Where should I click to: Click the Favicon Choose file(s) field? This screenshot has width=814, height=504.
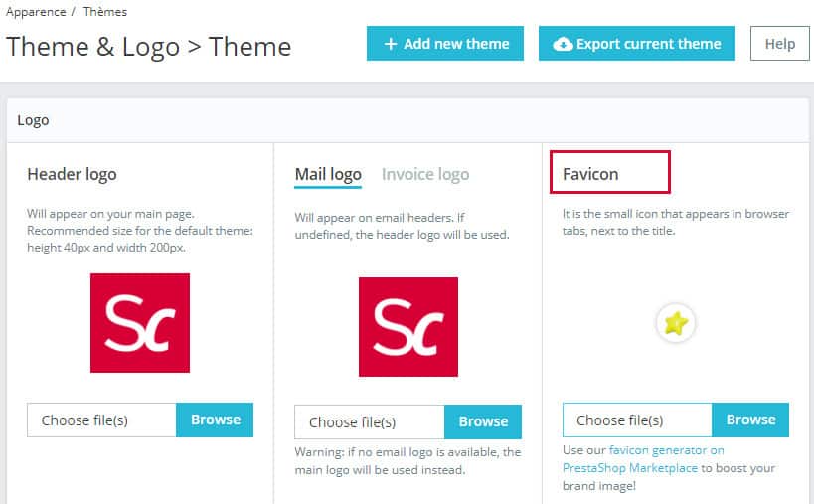pyautogui.click(x=638, y=420)
